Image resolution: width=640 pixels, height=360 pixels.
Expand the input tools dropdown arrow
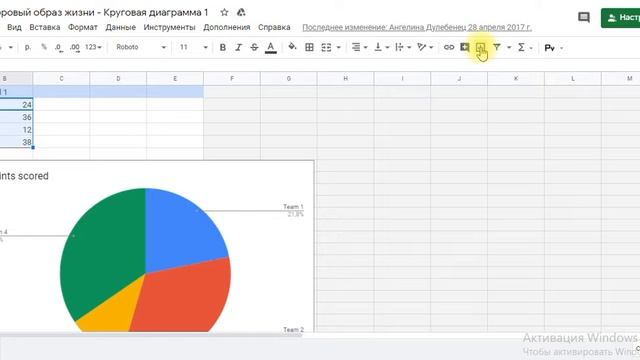pyautogui.click(x=562, y=48)
